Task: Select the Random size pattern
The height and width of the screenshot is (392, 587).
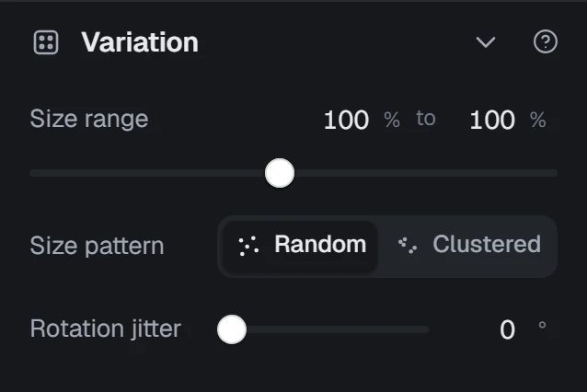Action: point(300,247)
